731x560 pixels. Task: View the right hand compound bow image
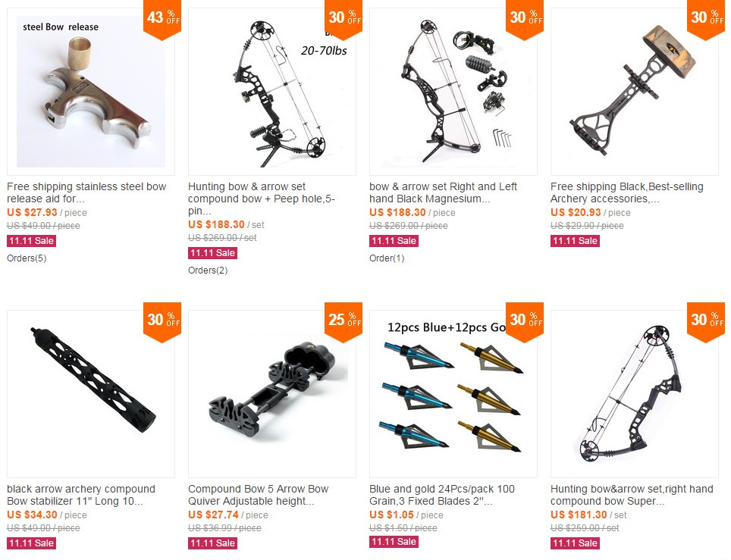635,394
